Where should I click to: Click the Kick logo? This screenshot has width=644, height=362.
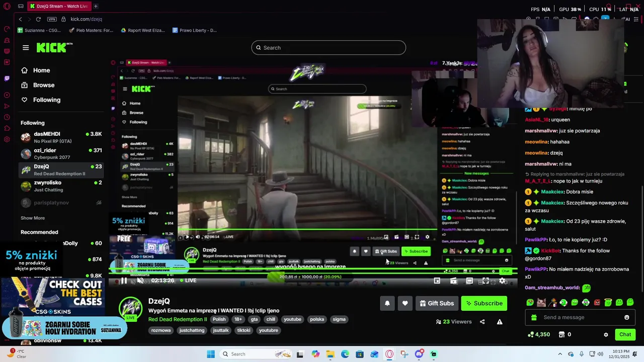tap(54, 47)
